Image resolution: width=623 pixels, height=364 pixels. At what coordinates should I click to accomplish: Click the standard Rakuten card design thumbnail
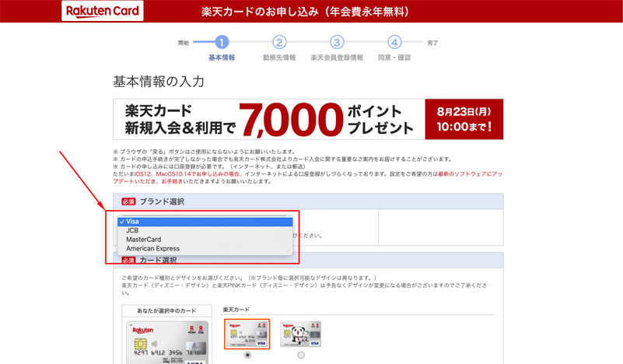(247, 334)
